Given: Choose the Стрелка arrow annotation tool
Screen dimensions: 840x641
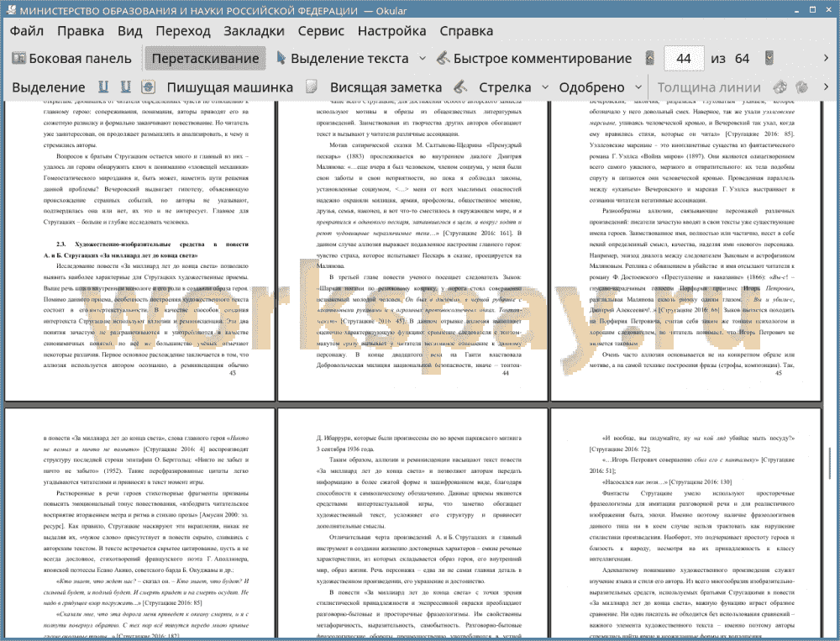Looking at the screenshot, I should pos(505,87).
